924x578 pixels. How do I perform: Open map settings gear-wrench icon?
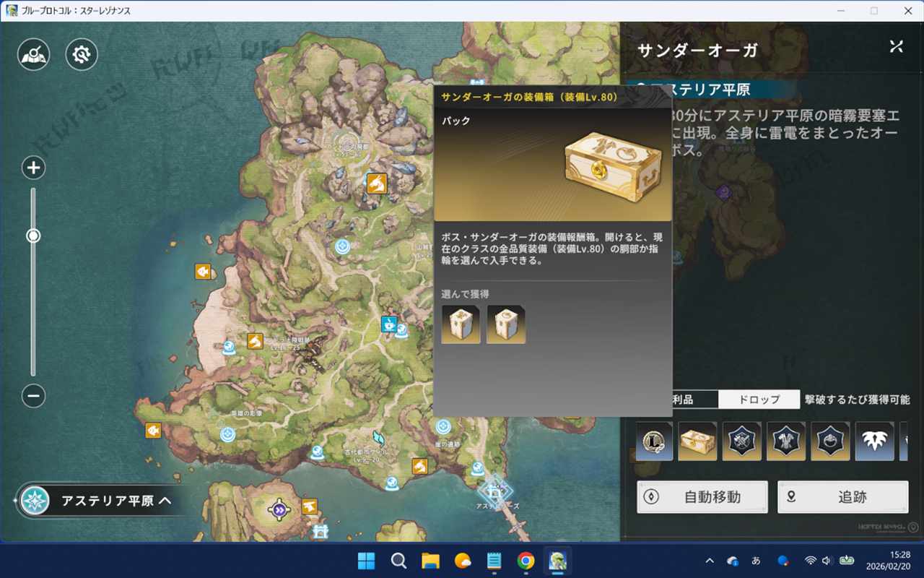82,54
